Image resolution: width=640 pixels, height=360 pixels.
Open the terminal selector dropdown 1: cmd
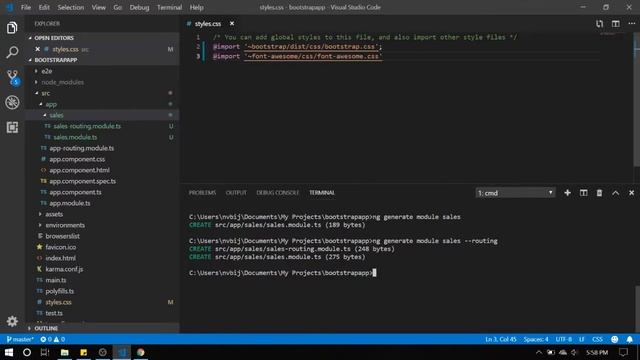click(x=515, y=193)
